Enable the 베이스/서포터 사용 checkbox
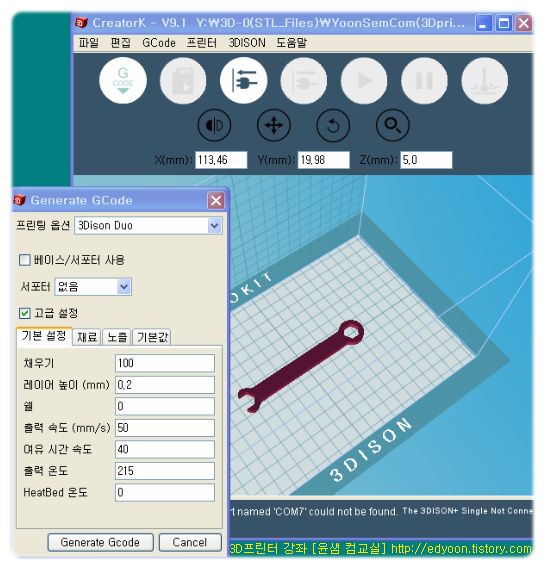546x569 pixels. [25, 260]
